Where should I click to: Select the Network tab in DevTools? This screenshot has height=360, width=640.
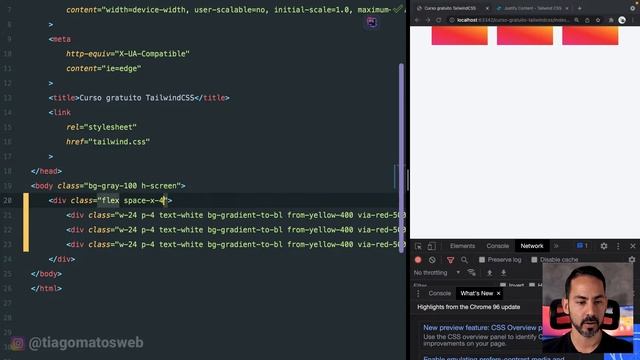pos(532,246)
